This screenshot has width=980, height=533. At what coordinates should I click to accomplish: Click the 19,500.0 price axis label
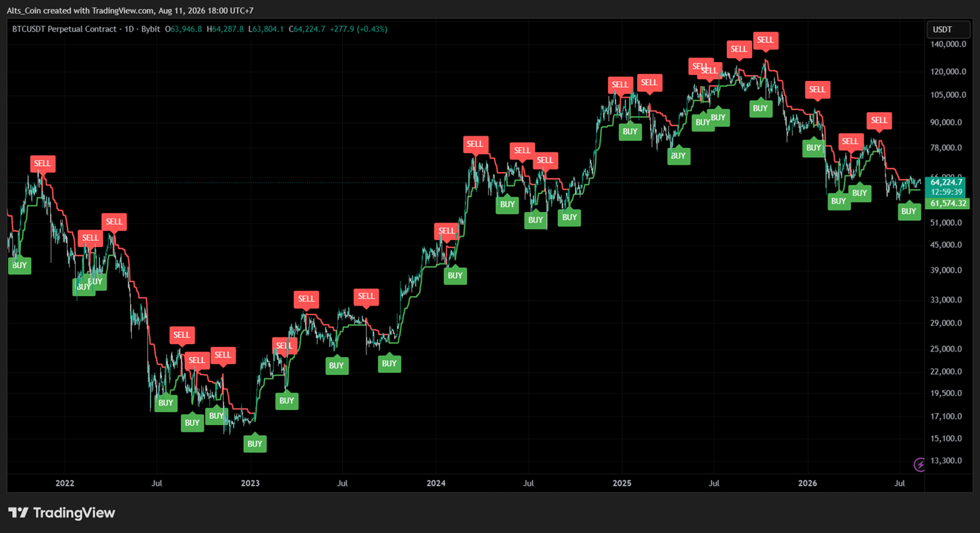(946, 393)
